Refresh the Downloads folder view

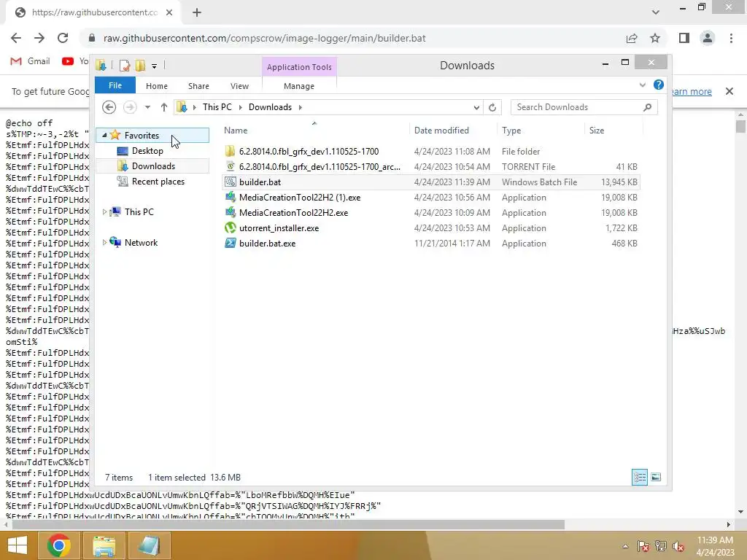coord(492,108)
